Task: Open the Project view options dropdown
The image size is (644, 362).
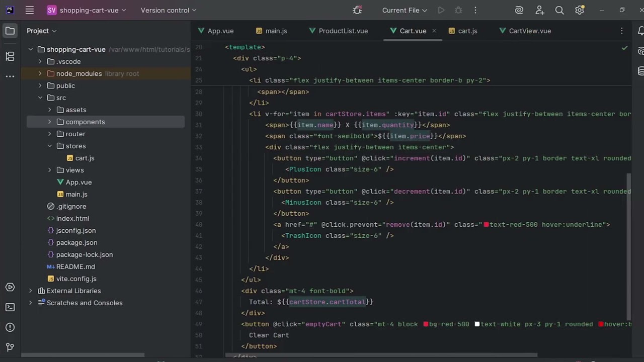Action: [42, 31]
